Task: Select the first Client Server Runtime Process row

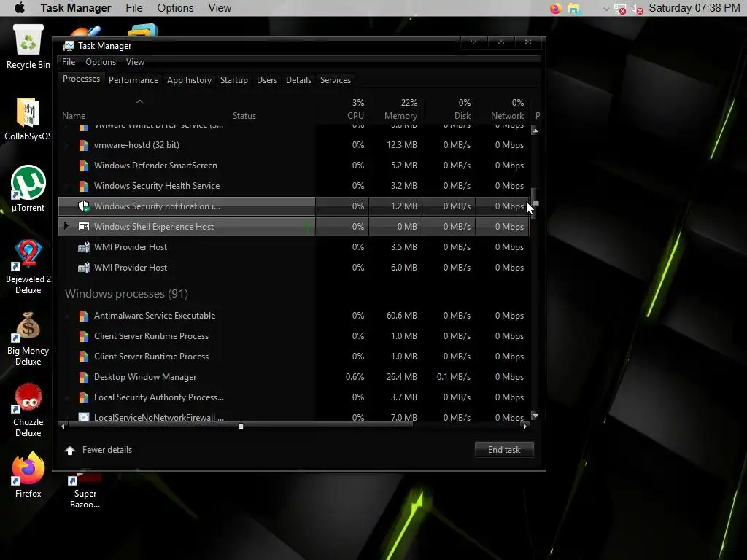Action: (x=294, y=336)
